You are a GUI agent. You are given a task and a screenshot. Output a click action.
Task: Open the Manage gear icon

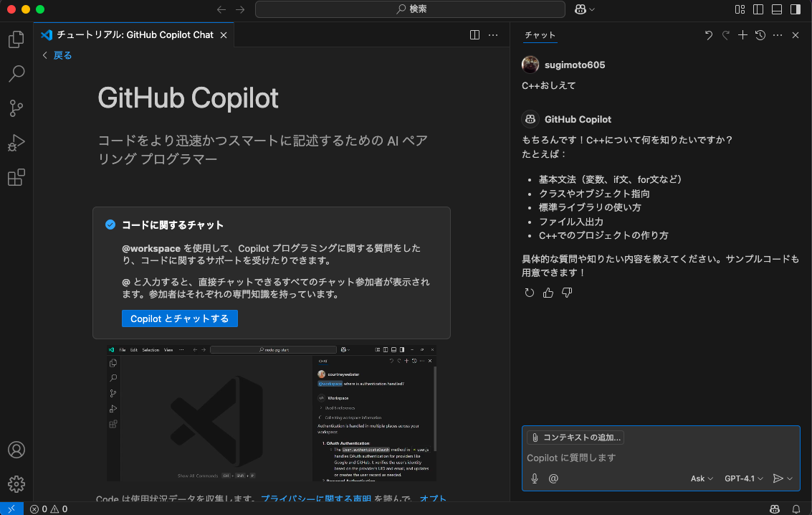click(16, 484)
